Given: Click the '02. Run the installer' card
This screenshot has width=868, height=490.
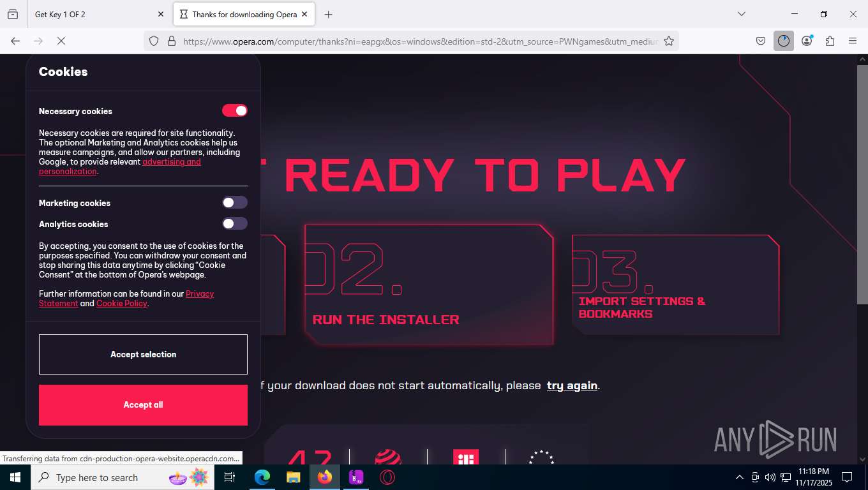Looking at the screenshot, I should point(429,284).
